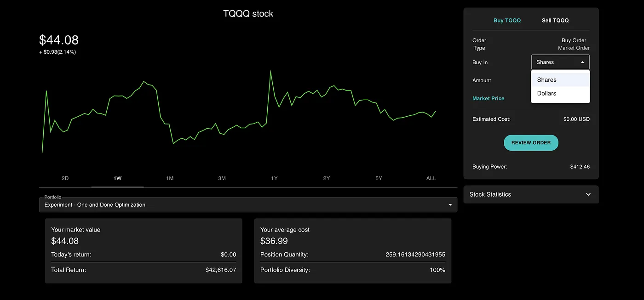Click the Total Return $42,616.07 value

click(221, 270)
